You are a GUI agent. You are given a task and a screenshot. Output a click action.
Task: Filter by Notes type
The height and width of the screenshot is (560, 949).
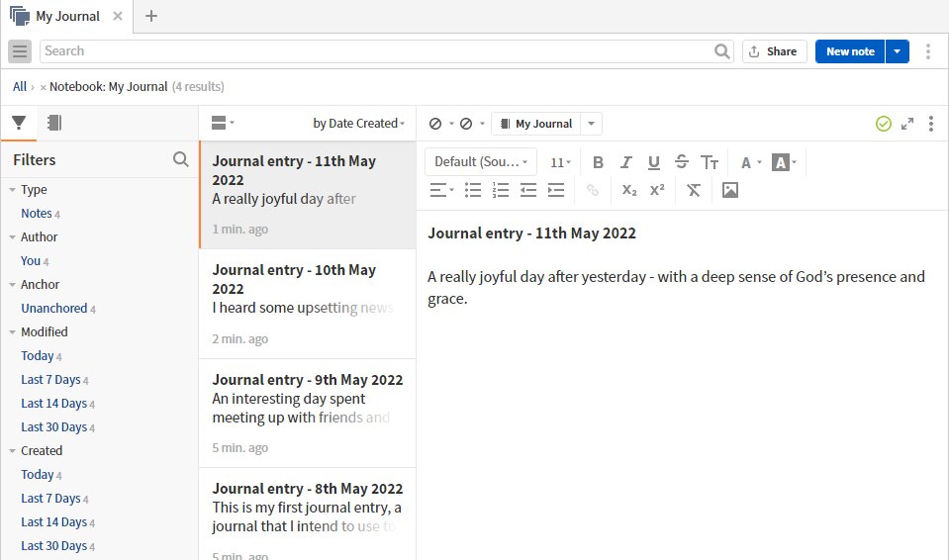tap(37, 213)
